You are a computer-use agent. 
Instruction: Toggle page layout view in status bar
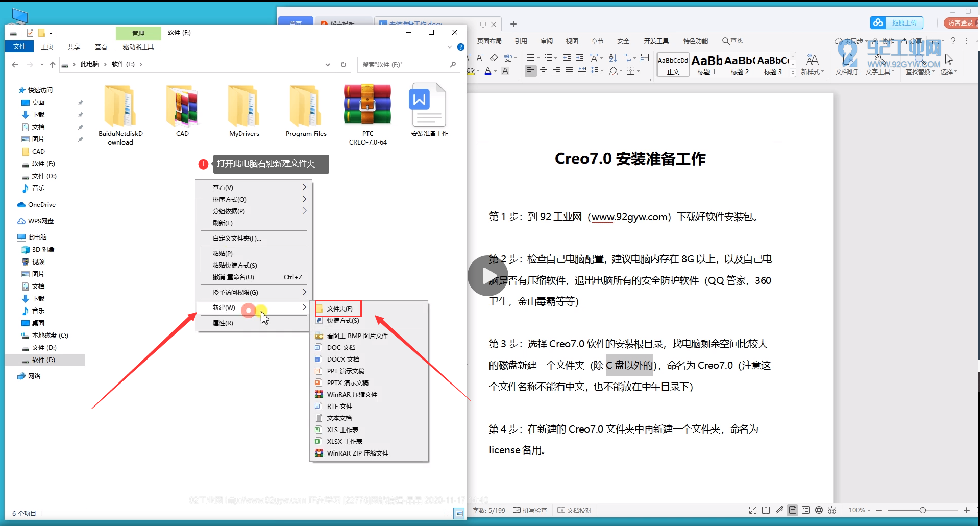point(793,510)
